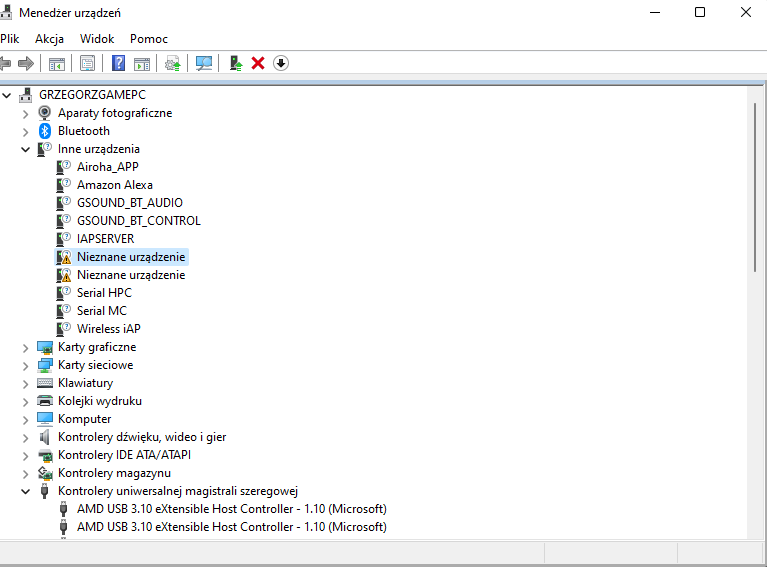This screenshot has width=767, height=567.
Task: Collapse the GRZEGORZGAMEPC root node
Action: point(6,95)
